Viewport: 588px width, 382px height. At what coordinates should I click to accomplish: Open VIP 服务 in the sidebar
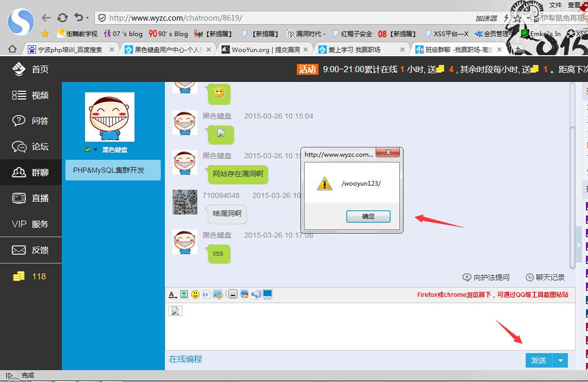pos(31,224)
